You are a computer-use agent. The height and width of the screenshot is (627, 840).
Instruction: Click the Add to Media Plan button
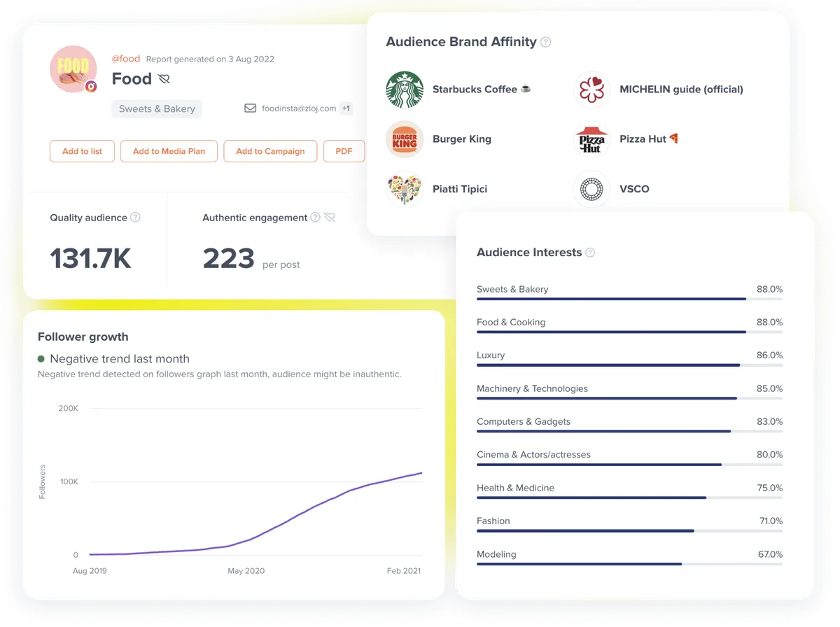[x=169, y=151]
